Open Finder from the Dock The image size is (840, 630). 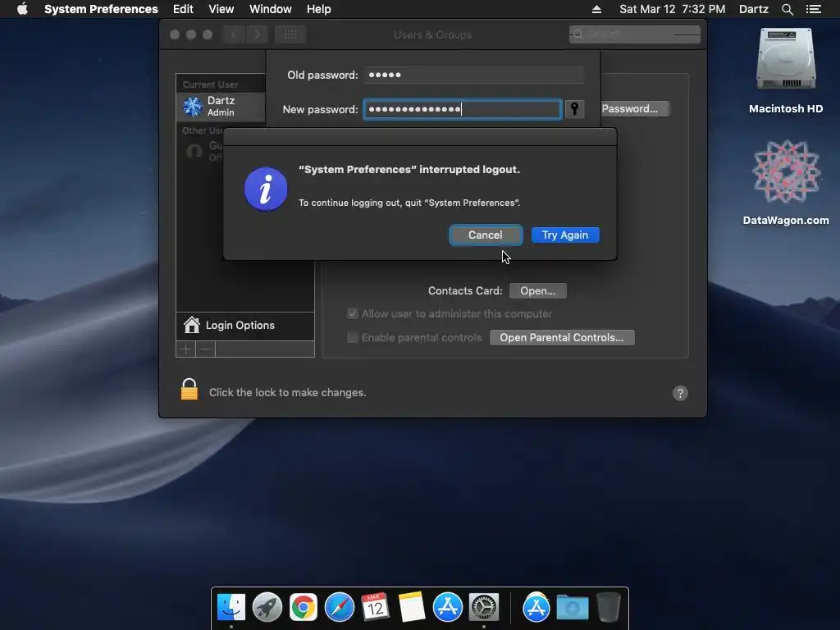click(x=231, y=608)
